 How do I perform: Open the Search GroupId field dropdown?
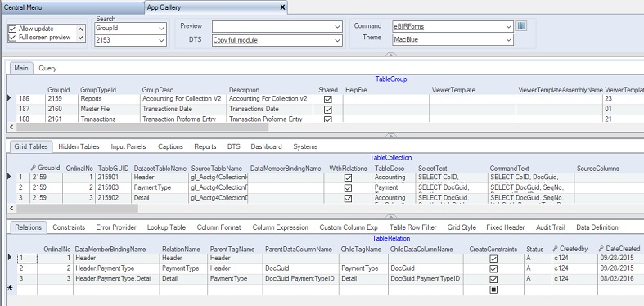pos(161,29)
